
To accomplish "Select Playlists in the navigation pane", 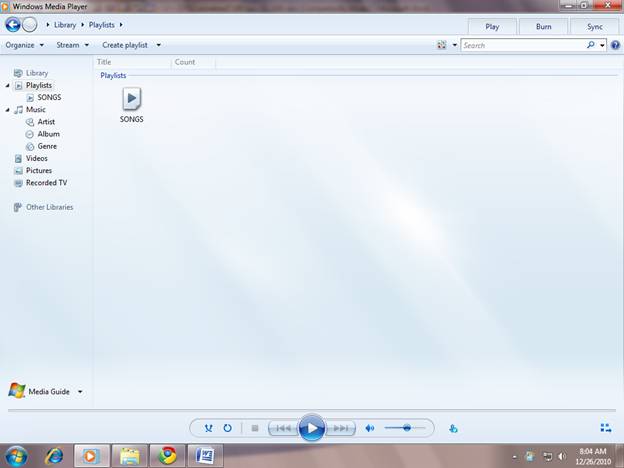I will tap(39, 85).
